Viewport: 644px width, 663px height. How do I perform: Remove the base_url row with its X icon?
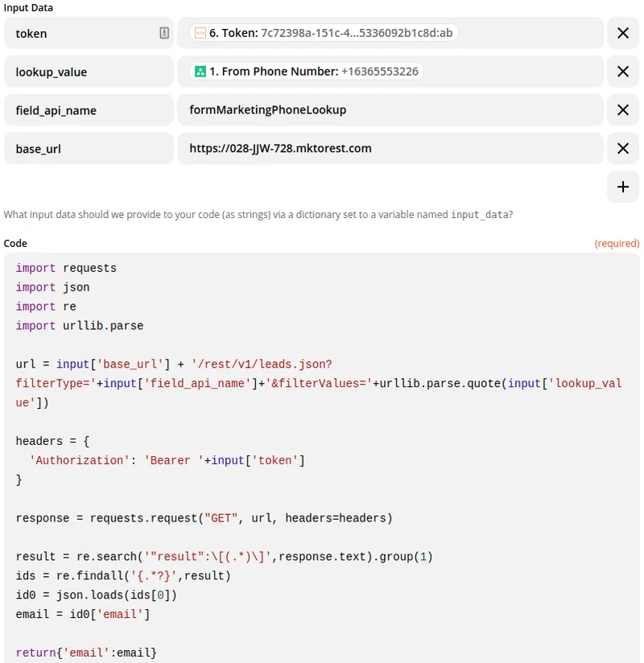[x=622, y=148]
